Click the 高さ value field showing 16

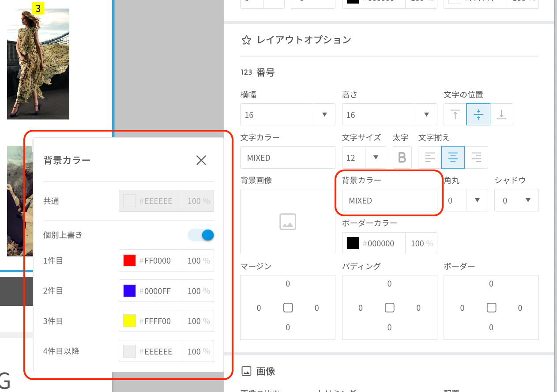point(379,115)
